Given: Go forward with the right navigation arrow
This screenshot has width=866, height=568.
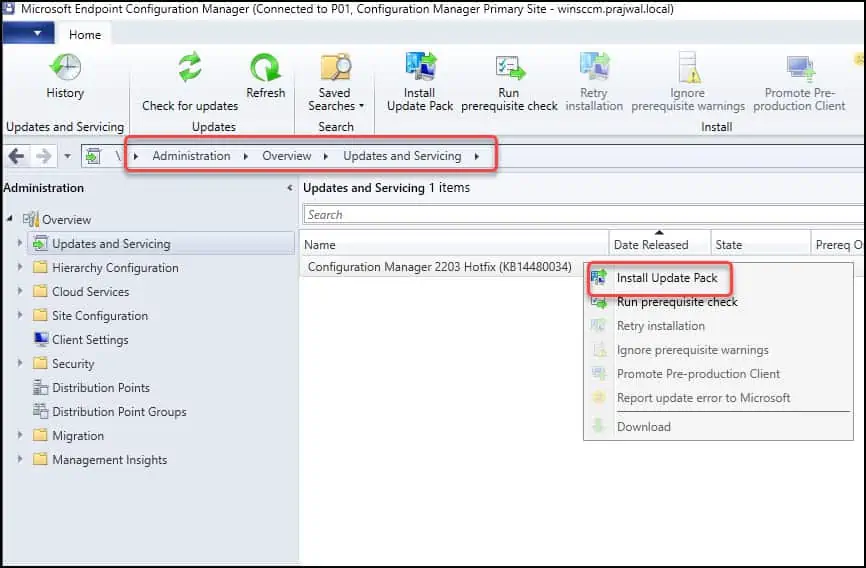Looking at the screenshot, I should coord(44,156).
